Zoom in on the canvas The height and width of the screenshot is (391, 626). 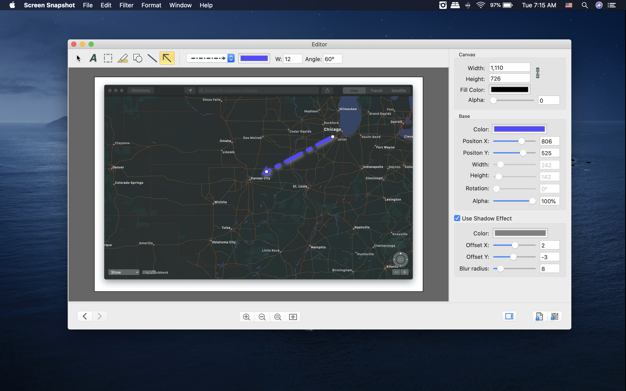(x=246, y=317)
